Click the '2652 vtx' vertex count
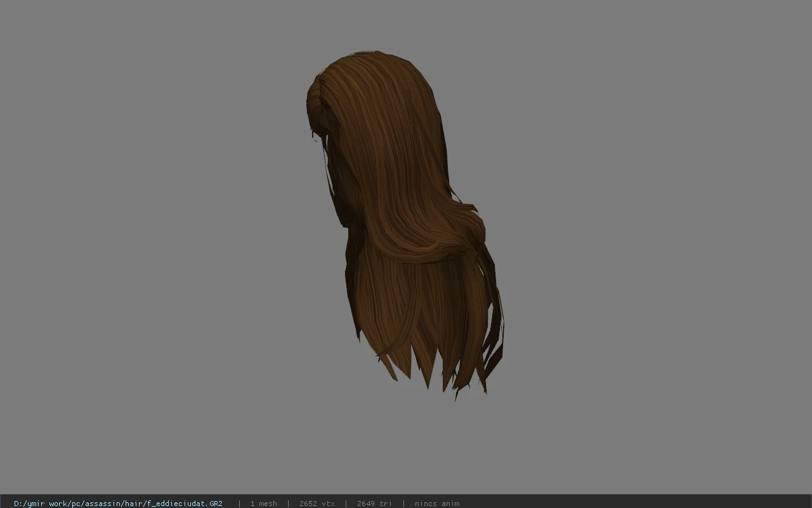Screen dimensions: 812x508 click(x=317, y=504)
